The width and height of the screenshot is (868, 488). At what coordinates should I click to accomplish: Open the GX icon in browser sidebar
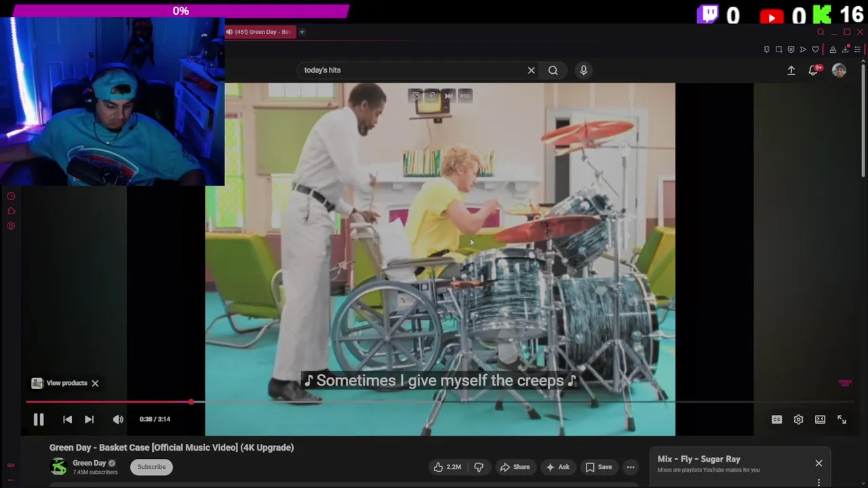coord(11,465)
